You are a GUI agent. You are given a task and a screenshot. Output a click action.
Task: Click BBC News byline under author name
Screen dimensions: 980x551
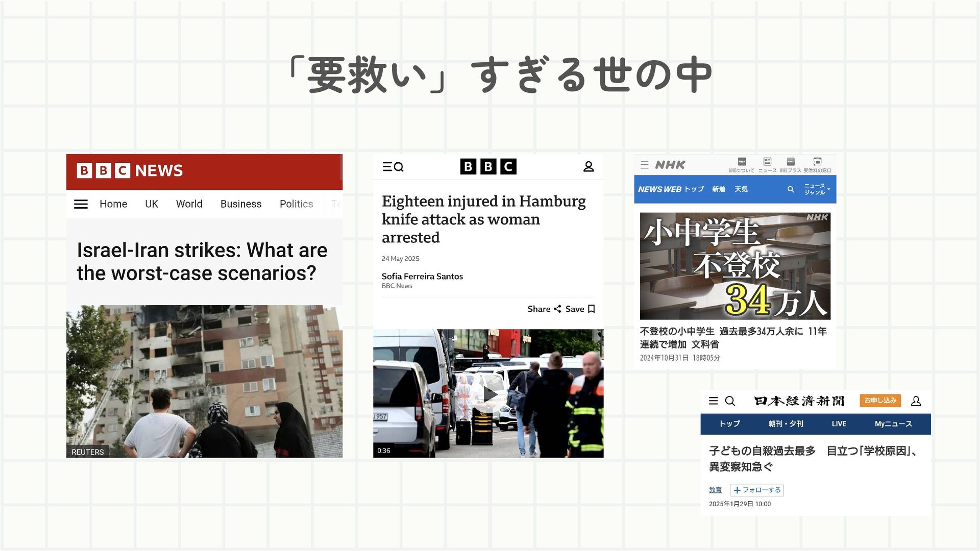397,286
